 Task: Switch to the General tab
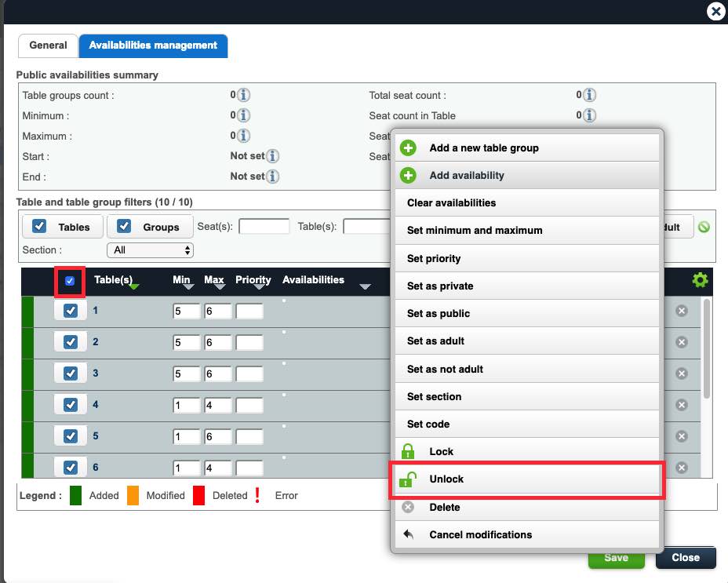tap(47, 46)
